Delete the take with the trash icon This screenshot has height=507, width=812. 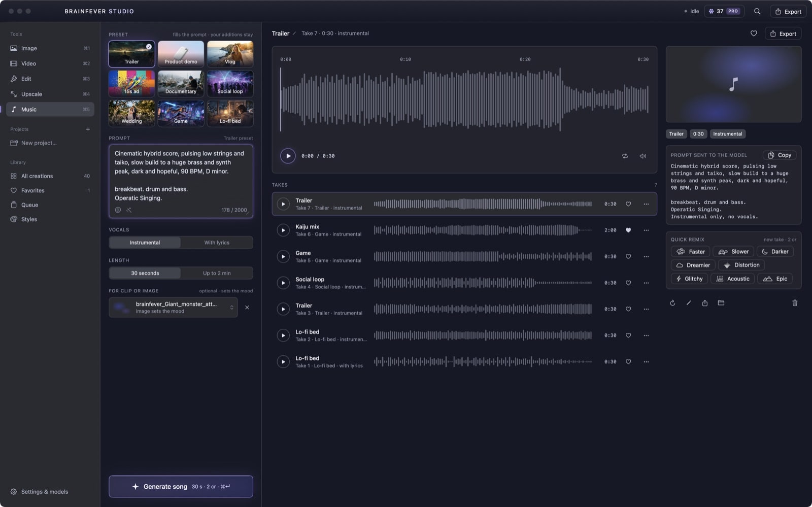coord(795,303)
